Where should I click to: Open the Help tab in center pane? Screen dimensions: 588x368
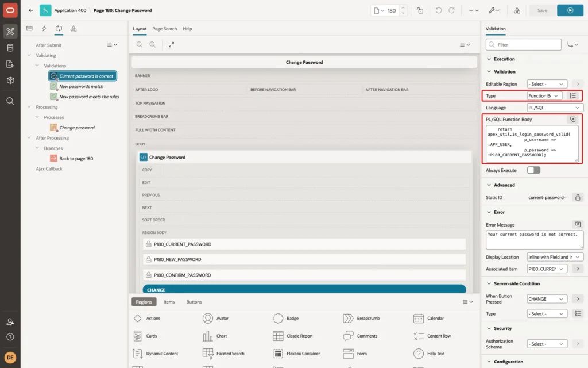[x=188, y=29]
